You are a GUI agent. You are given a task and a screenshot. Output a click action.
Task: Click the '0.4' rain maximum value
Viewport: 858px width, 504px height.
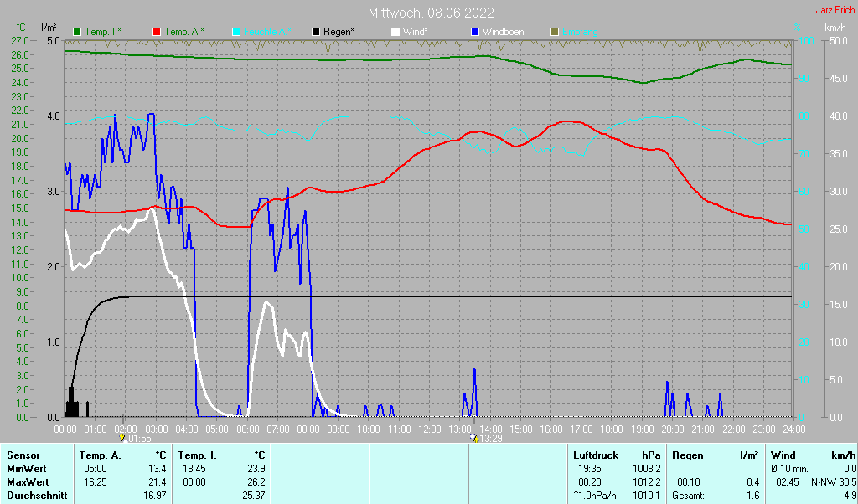(x=753, y=483)
